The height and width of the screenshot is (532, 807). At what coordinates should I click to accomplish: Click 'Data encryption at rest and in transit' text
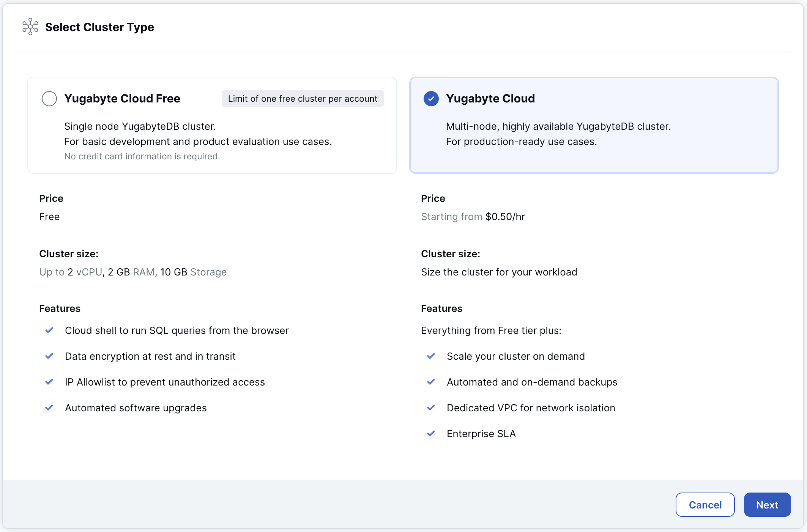(x=150, y=356)
